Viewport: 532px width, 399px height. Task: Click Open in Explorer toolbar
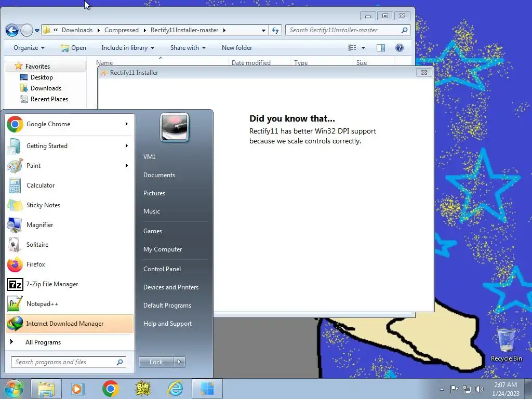tap(74, 48)
